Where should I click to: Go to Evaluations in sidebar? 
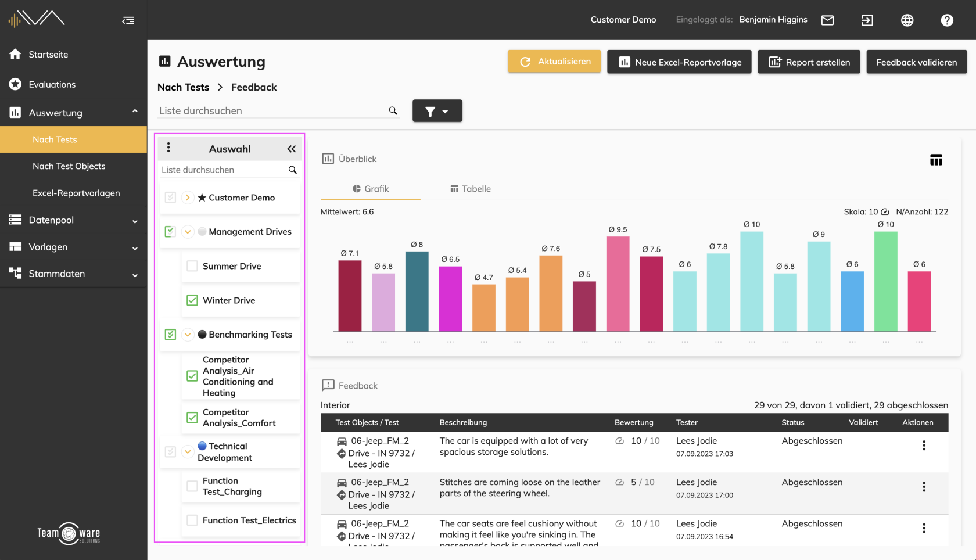pyautogui.click(x=73, y=84)
